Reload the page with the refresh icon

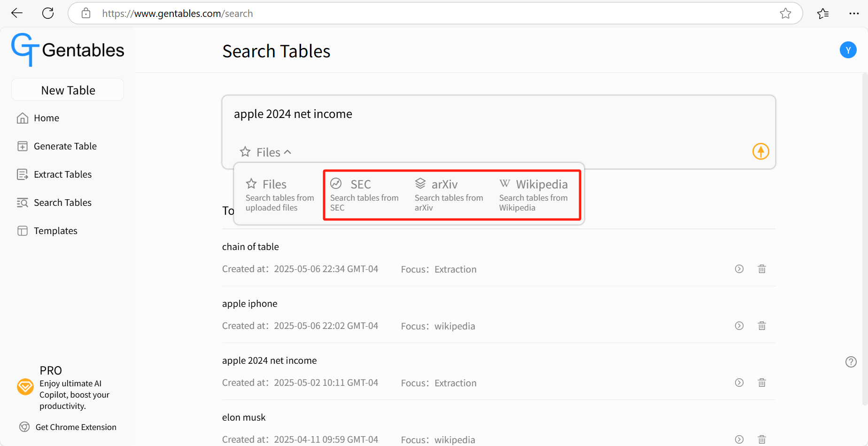tap(48, 13)
